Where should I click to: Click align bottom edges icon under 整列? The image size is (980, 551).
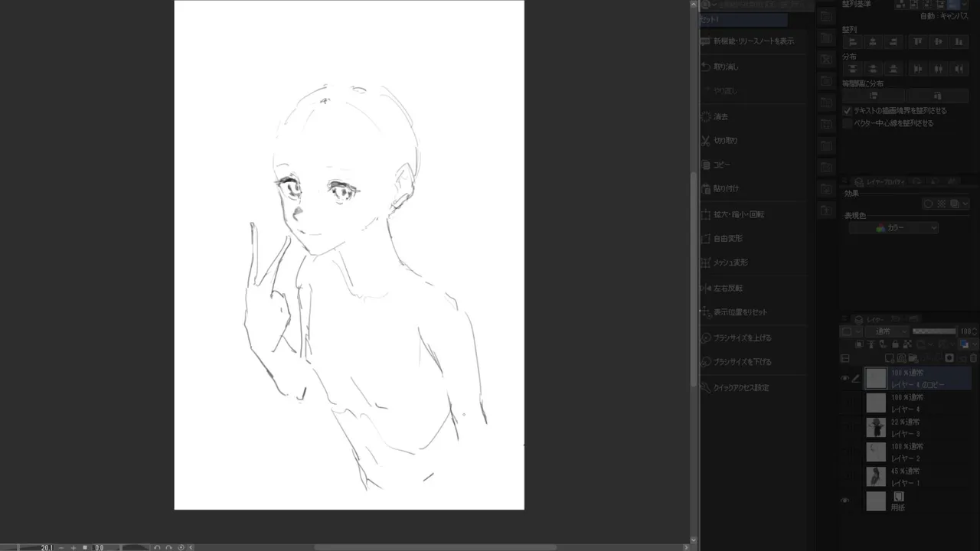point(959,42)
